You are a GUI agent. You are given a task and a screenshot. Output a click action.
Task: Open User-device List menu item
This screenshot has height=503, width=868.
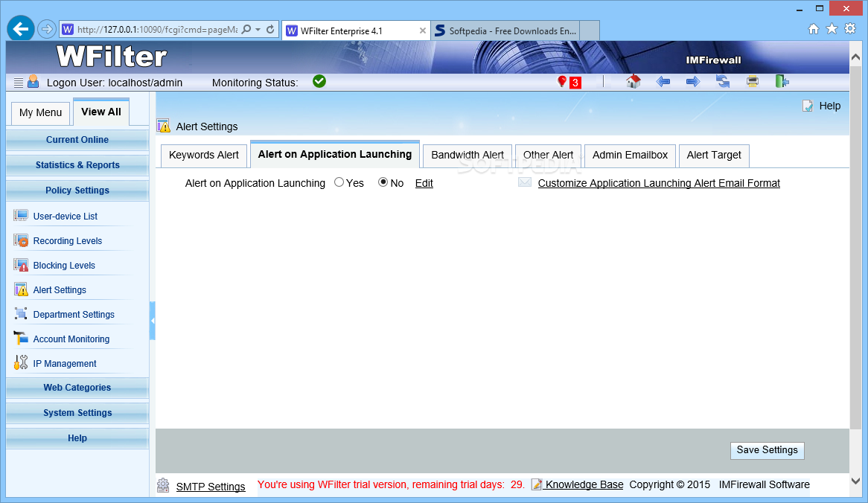65,217
